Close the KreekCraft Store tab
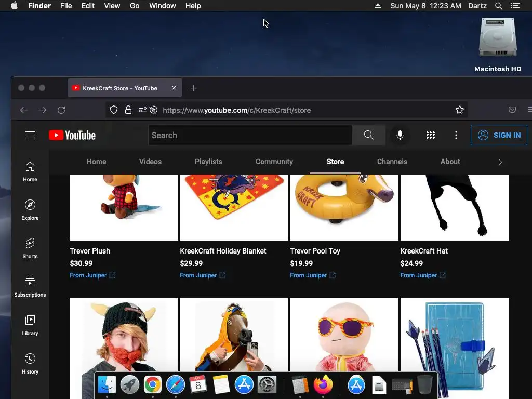The width and height of the screenshot is (532, 399). point(174,88)
